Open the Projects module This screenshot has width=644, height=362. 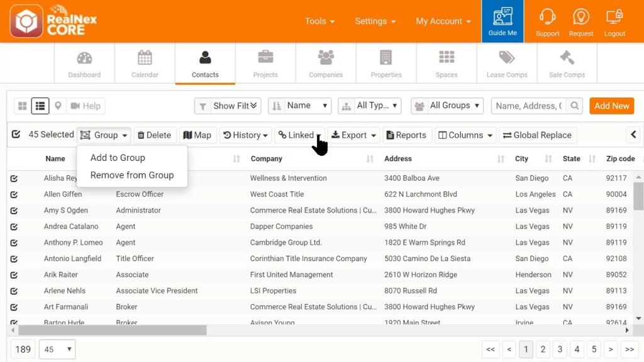[x=265, y=63]
